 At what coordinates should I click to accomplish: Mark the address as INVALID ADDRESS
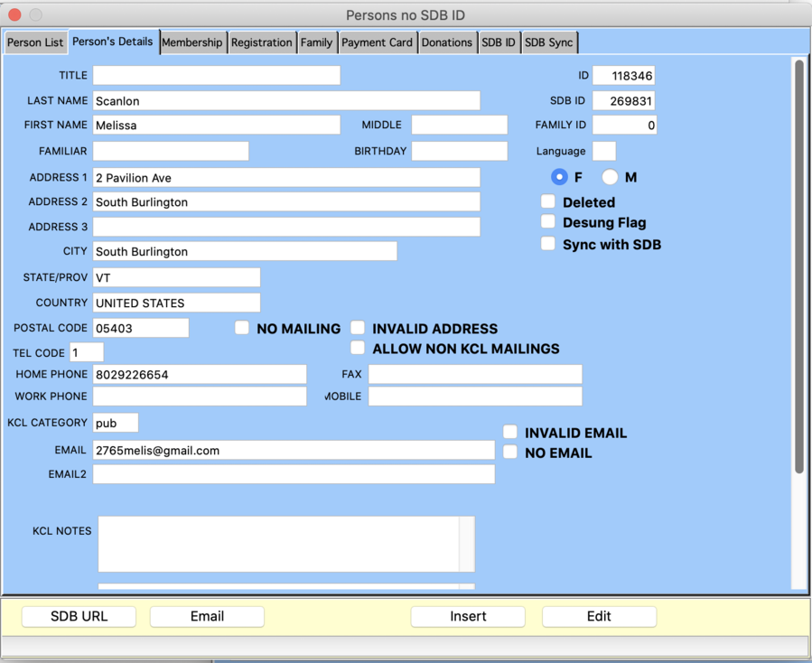point(358,328)
